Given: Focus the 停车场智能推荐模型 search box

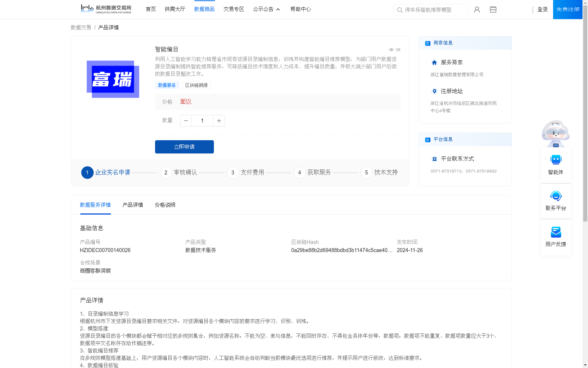Looking at the screenshot, I should [x=431, y=10].
